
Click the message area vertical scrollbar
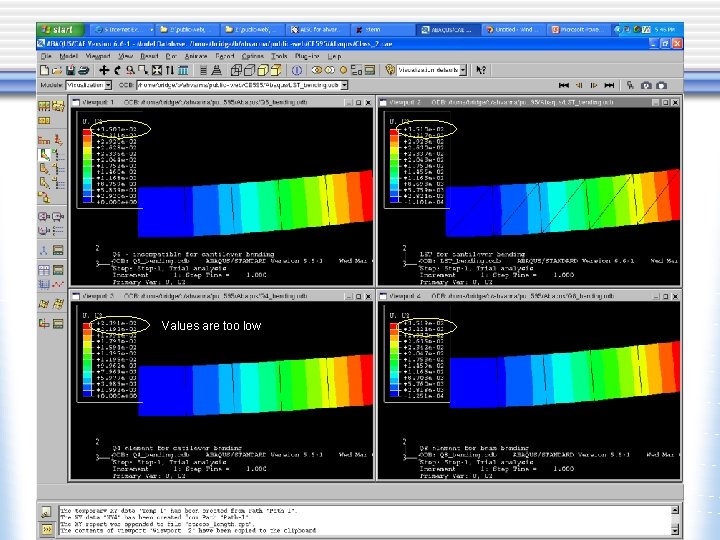(x=674, y=519)
